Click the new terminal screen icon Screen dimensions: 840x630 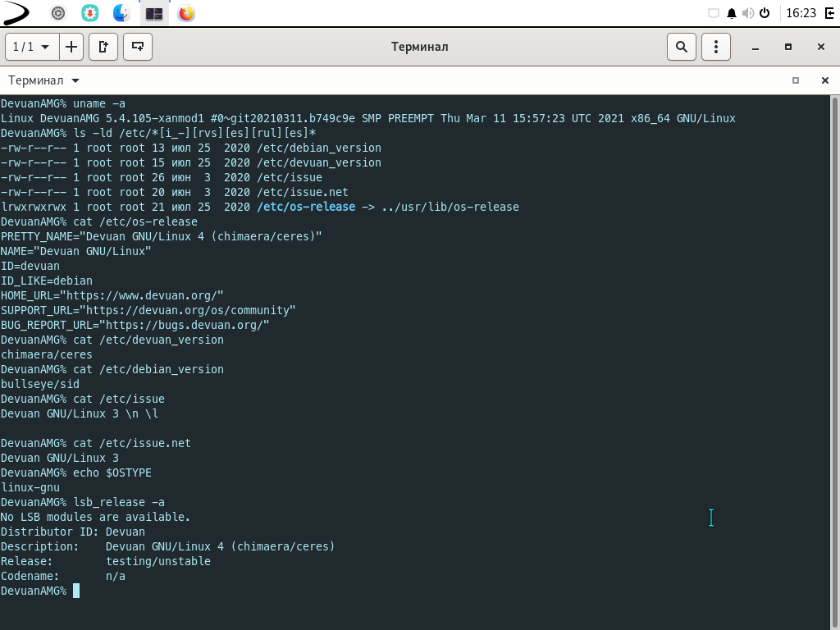[138, 47]
